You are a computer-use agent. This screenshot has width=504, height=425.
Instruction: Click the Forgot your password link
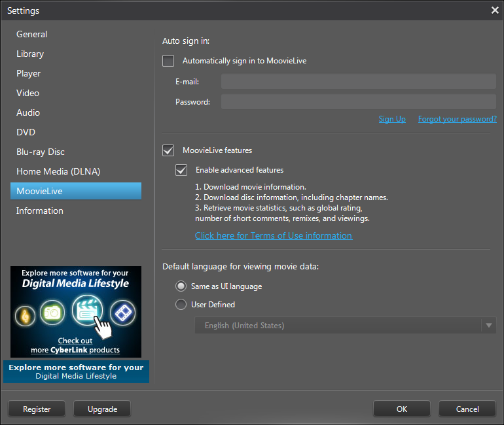[x=457, y=119]
